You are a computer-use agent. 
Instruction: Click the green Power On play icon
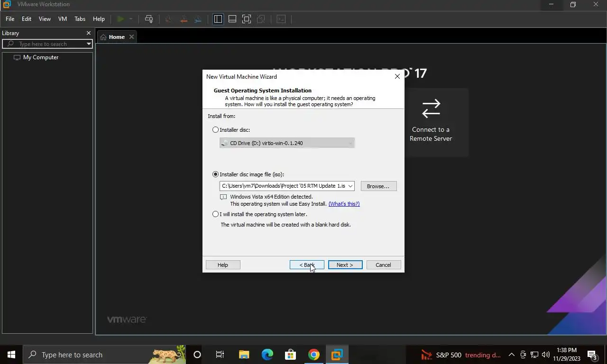(x=120, y=19)
